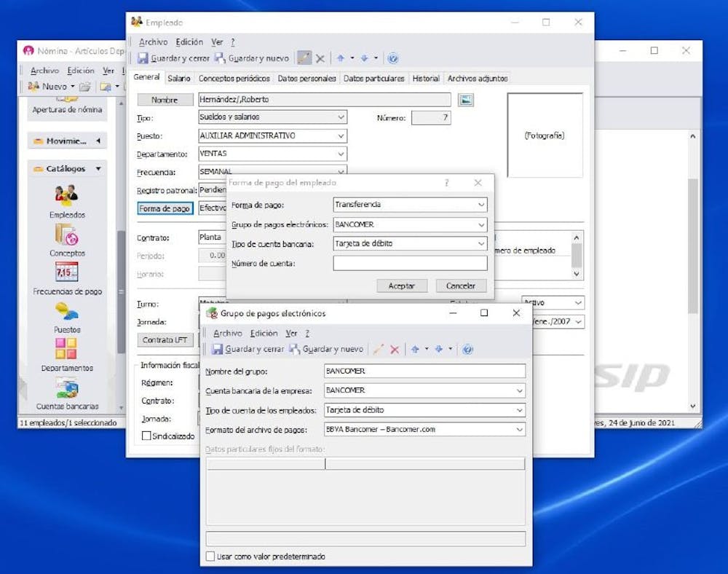
Task: Click the image icon beside employee name
Action: [466, 100]
